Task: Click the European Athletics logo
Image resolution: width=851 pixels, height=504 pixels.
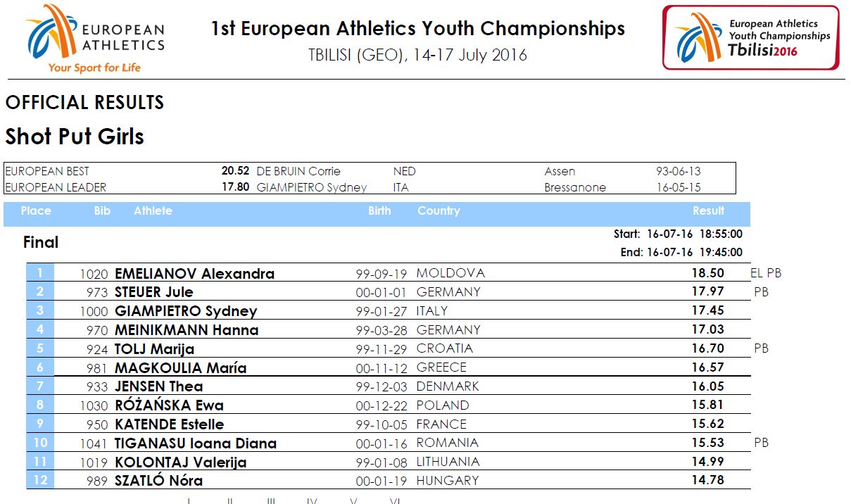Action: [94, 39]
